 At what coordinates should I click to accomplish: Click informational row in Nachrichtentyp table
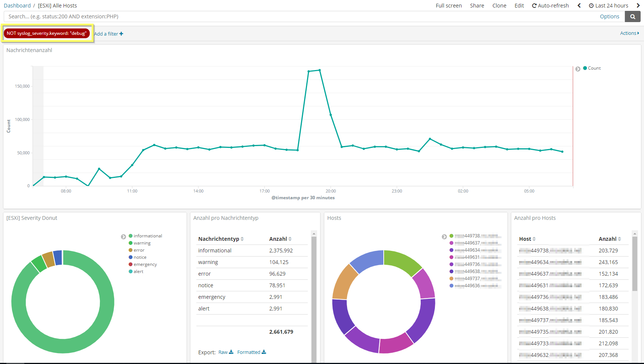pos(252,251)
